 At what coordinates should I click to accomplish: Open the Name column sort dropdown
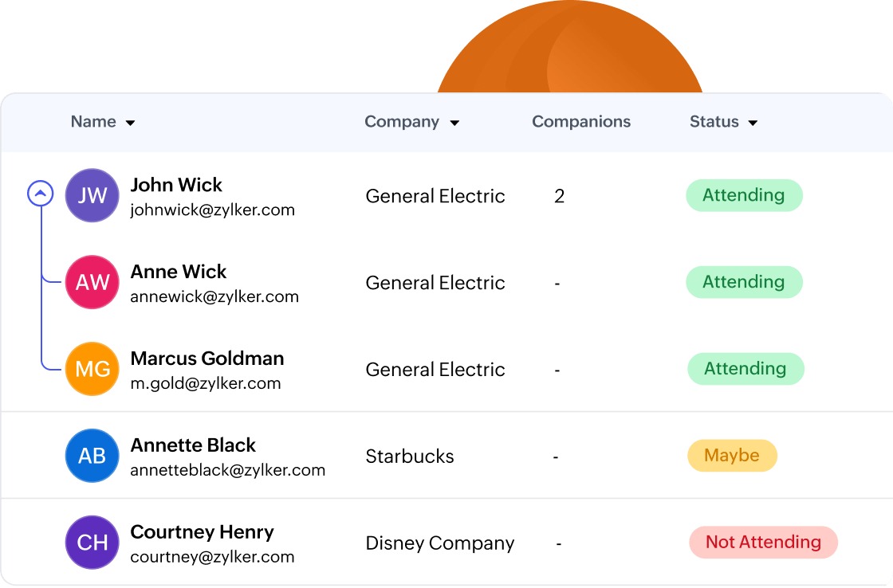(x=131, y=123)
